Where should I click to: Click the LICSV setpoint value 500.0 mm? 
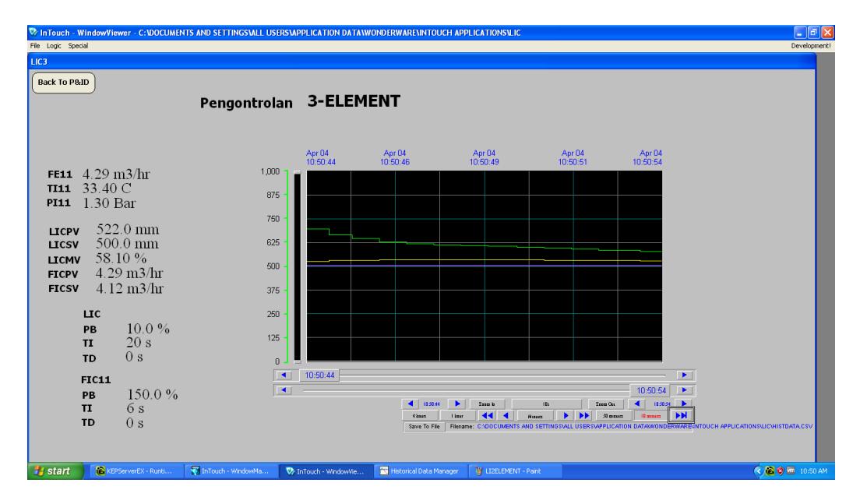point(127,244)
